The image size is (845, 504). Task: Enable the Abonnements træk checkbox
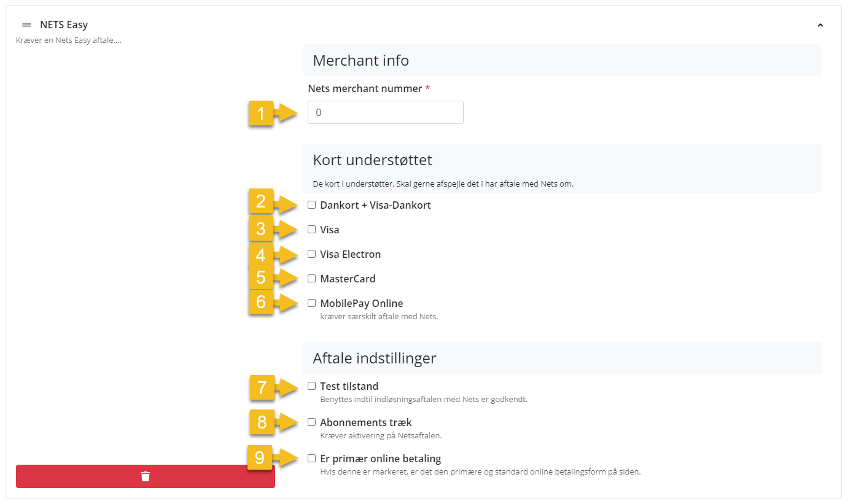(x=312, y=422)
